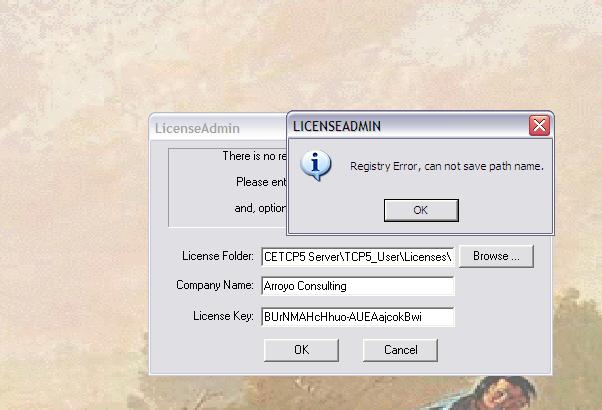
Task: Confirm license settings with lower OK button
Action: pos(301,350)
